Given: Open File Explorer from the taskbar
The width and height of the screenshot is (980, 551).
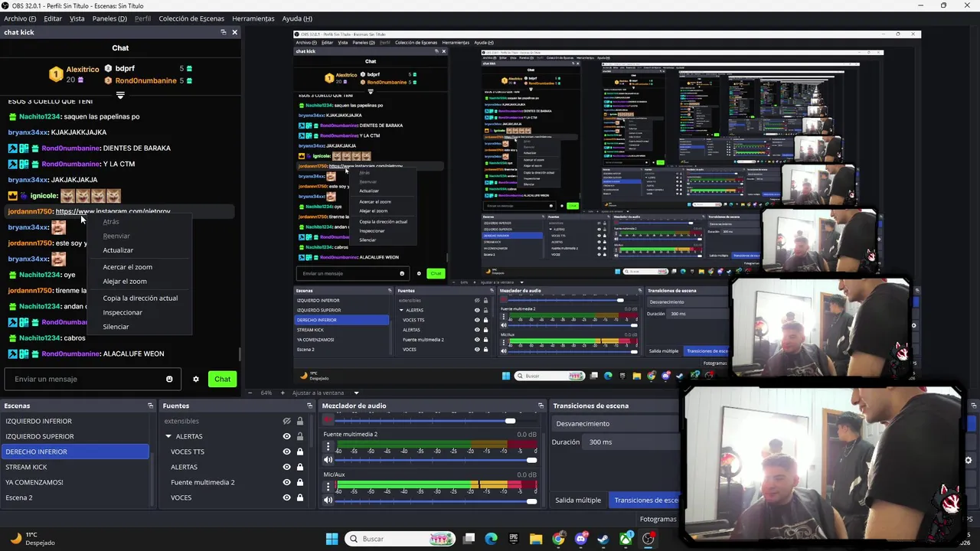Looking at the screenshot, I should (x=536, y=539).
